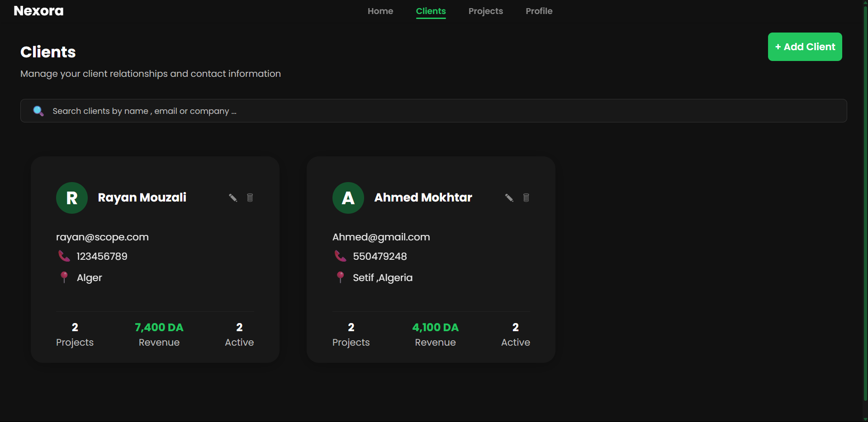Screen dimensions: 868x422
Task: Click the trash icon on Ahmed Mokhtar's card
Action: [526, 197]
